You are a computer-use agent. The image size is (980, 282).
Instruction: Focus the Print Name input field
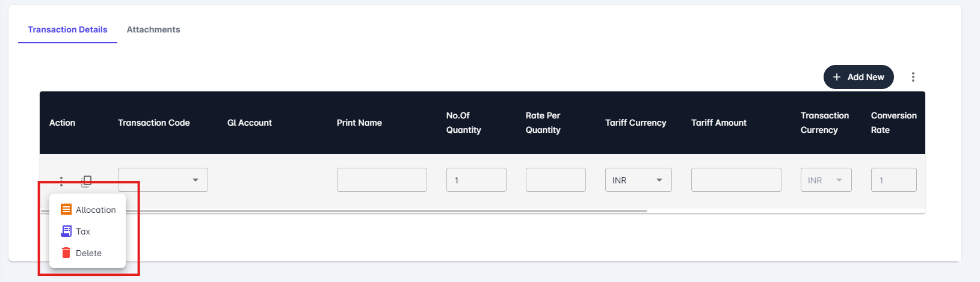coord(382,180)
